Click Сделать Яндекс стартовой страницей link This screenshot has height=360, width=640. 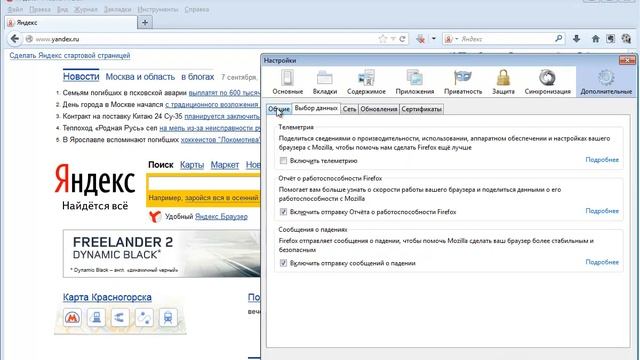[70, 56]
